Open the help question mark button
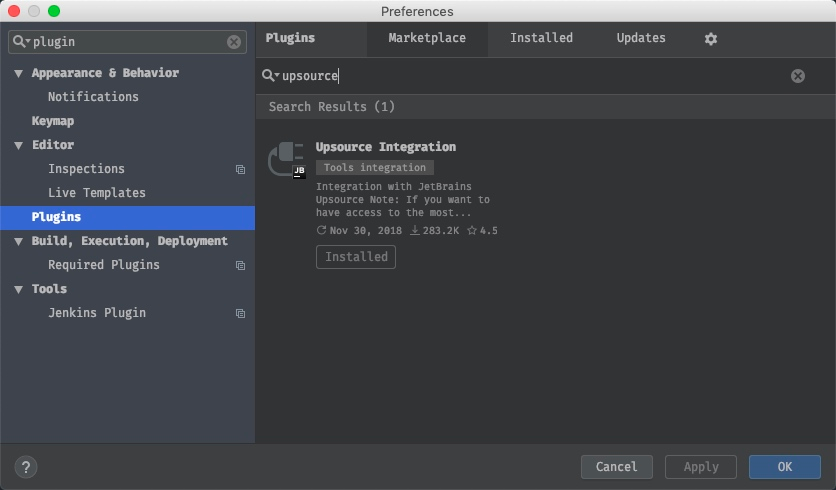 (x=26, y=467)
